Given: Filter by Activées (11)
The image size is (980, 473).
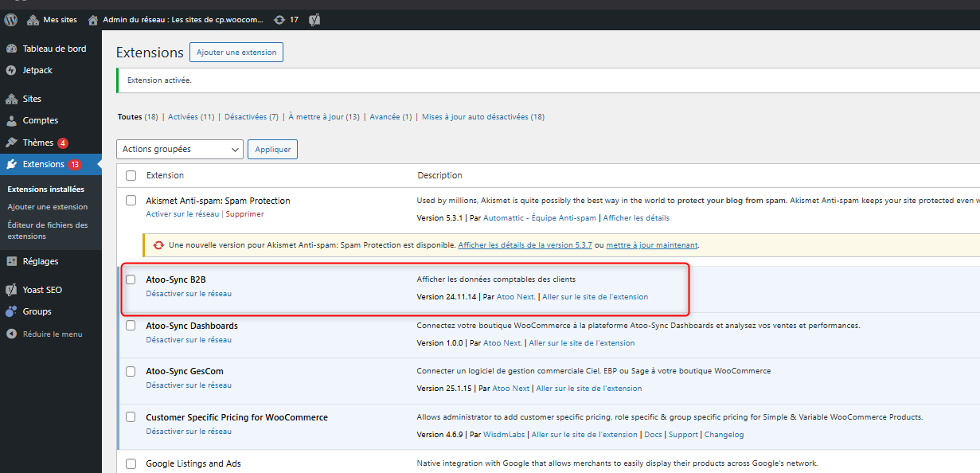Looking at the screenshot, I should pyautogui.click(x=191, y=117).
